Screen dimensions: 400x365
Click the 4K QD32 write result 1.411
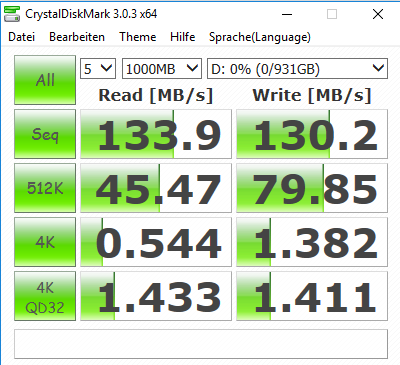(312, 296)
